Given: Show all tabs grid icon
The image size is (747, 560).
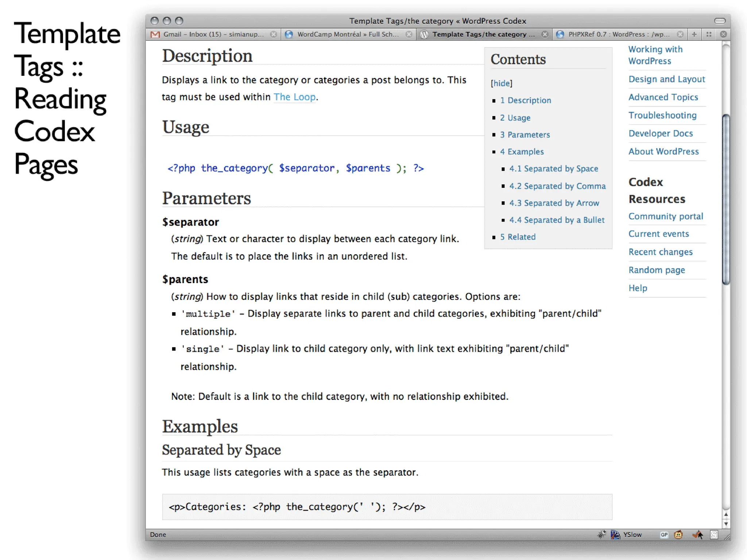Looking at the screenshot, I should (709, 34).
